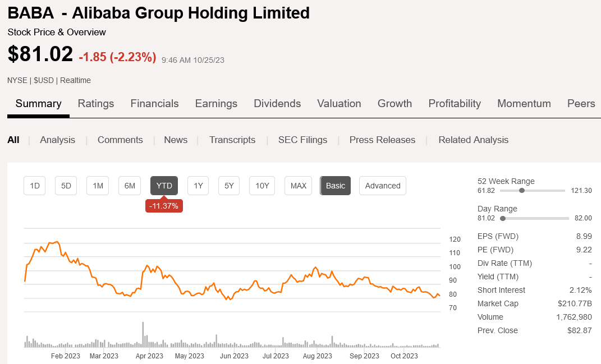601x364 pixels.
Task: Click the Jun 2023 axis label
Action: click(x=234, y=356)
